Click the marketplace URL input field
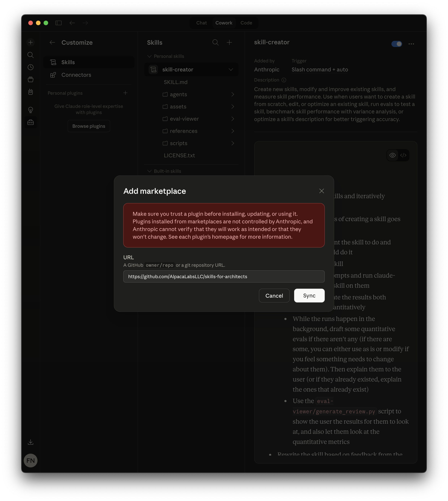448x501 pixels. point(223,276)
